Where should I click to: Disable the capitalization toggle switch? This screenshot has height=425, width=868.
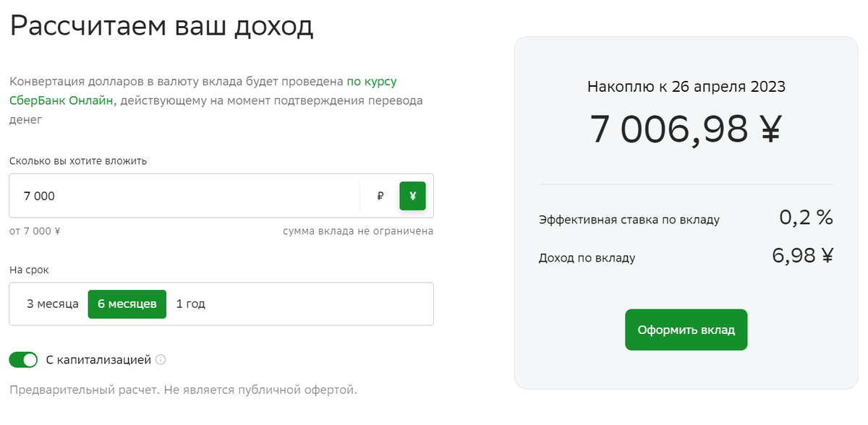23,359
